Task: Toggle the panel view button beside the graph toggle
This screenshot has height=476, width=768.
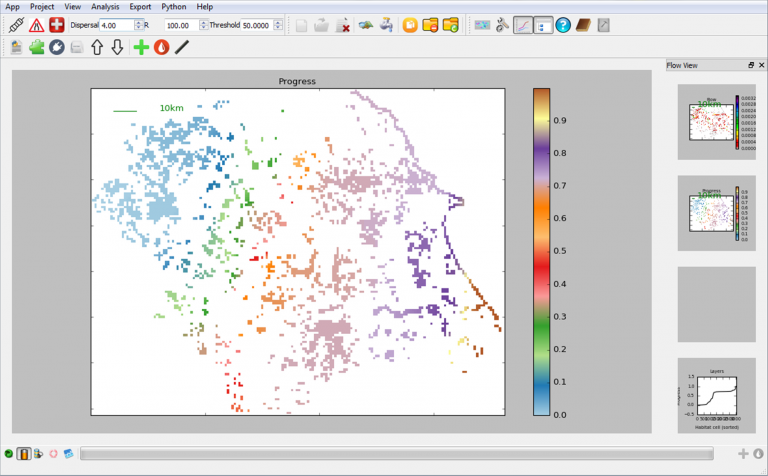Action: point(543,25)
